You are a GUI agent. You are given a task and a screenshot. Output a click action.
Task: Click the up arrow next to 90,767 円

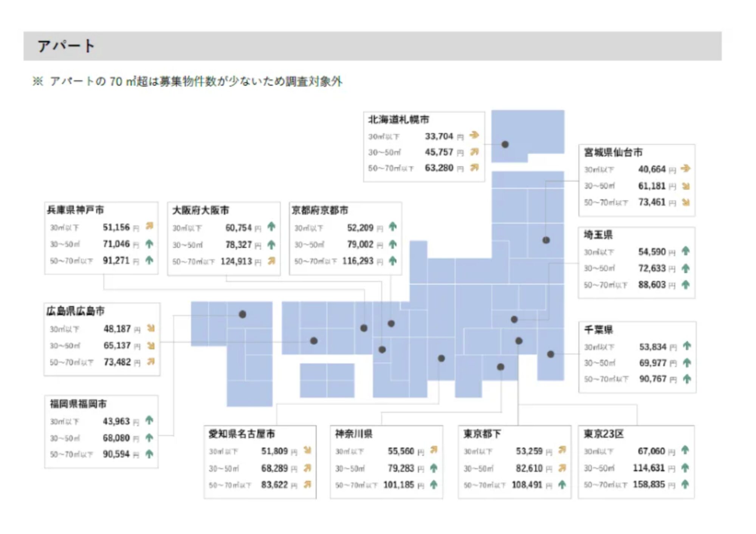[x=687, y=379]
